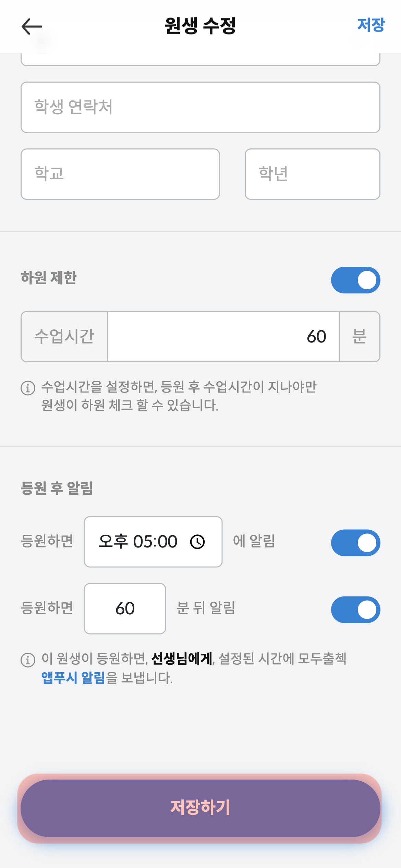Tap info icon beside push alert note
Image resolution: width=401 pixels, height=868 pixels.
coord(28,660)
